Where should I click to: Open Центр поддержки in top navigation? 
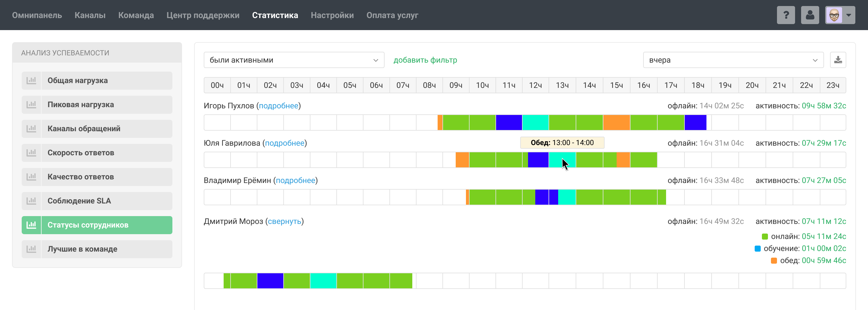[x=203, y=15]
